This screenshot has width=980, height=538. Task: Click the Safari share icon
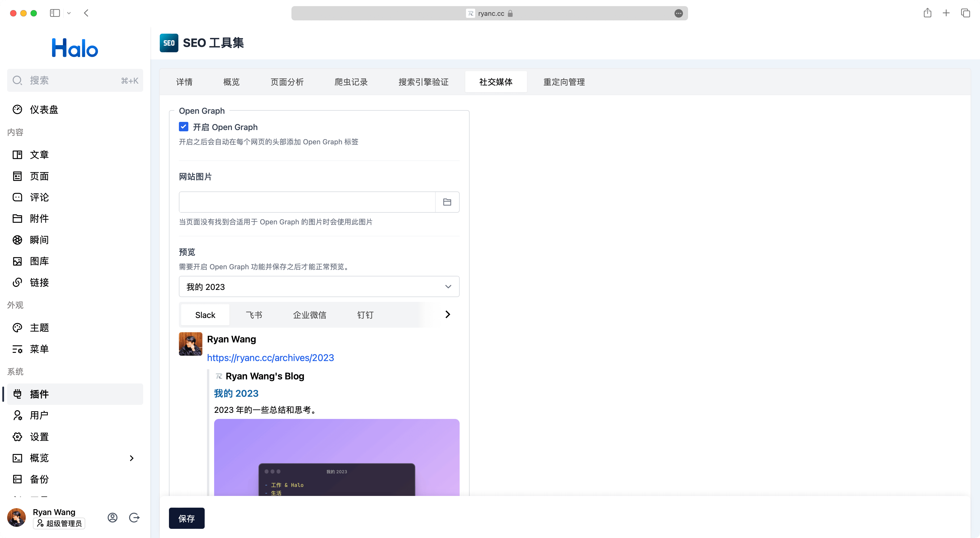pos(927,13)
